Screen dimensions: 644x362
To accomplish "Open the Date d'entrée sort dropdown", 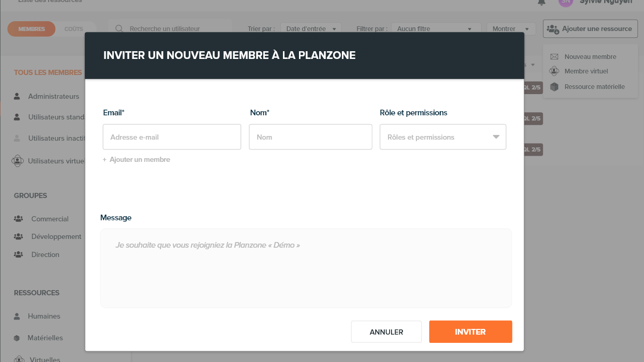I will coord(310,29).
